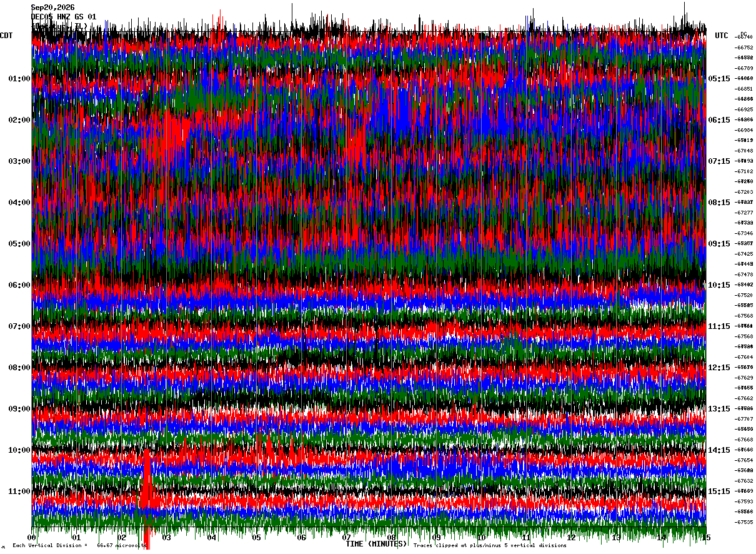The image size is (756, 554).
Task: Click the traces clipped footnote text
Action: (x=490, y=546)
